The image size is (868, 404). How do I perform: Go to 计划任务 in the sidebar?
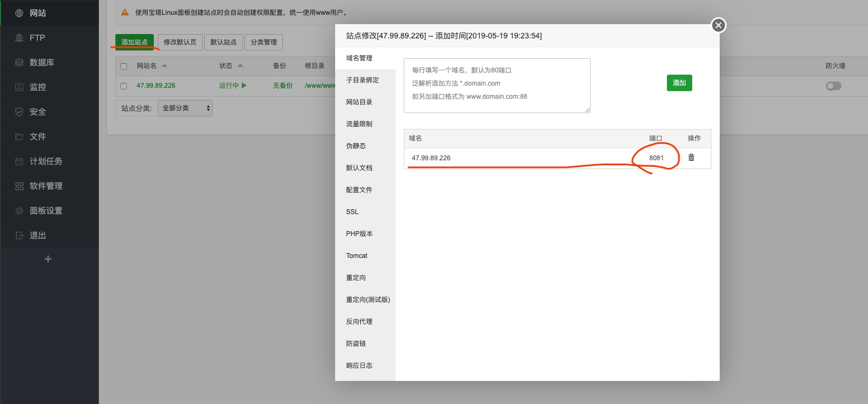tap(49, 161)
